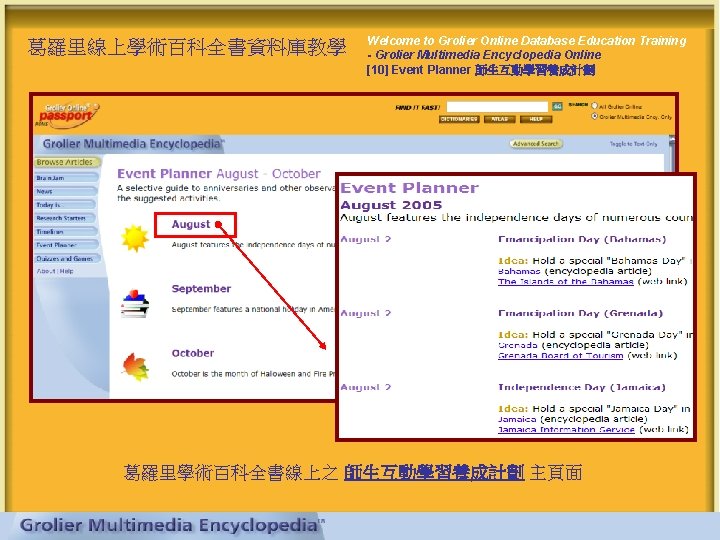Open Timelines in sidebar

pyautogui.click(x=66, y=232)
